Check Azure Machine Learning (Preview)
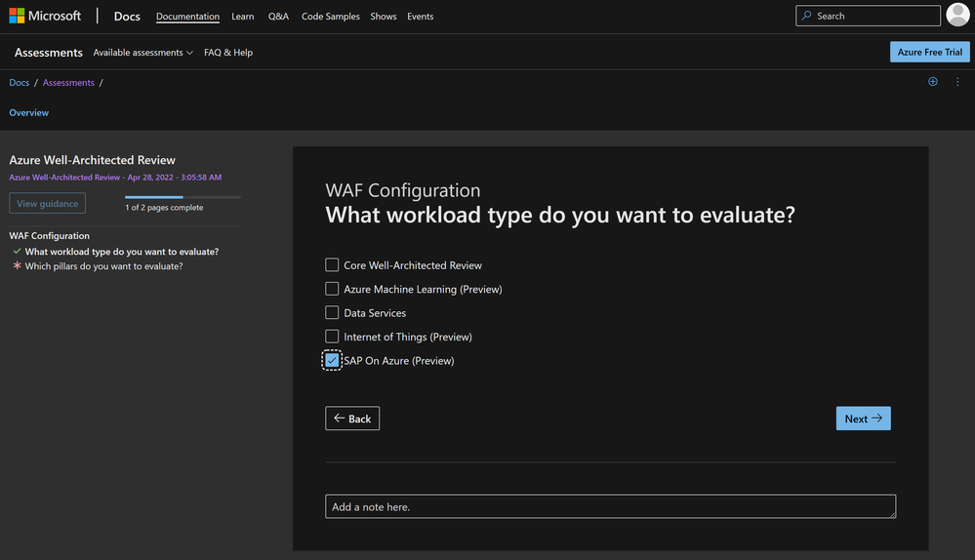This screenshot has width=975, height=560. pos(332,289)
